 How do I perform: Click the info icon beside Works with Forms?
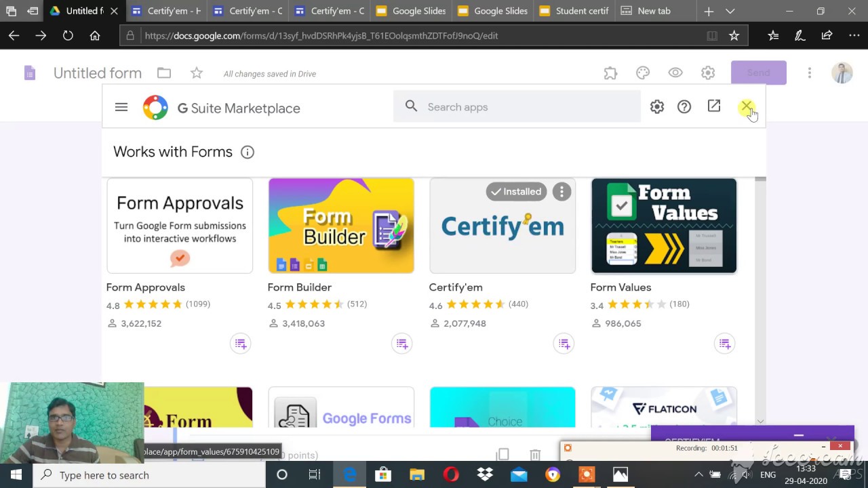point(248,152)
